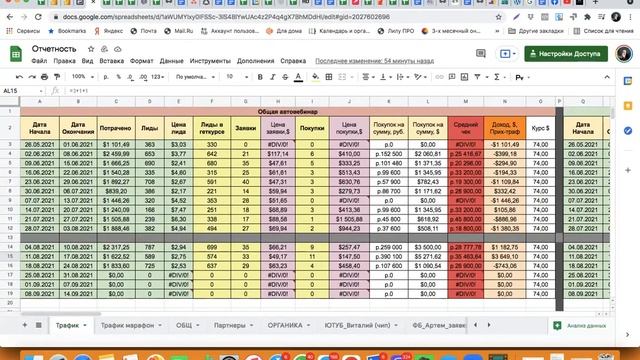Image resolution: width=640 pixels, height=360 pixels.
Task: Check cloud save status icon
Action: (118, 49)
